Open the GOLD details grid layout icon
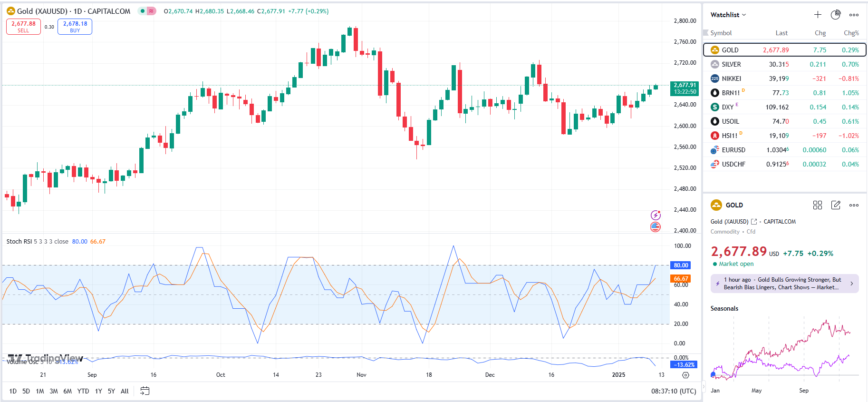The height and width of the screenshot is (402, 868). [818, 205]
